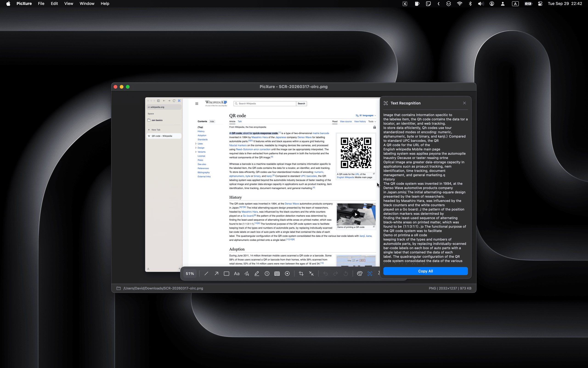Select the numbered step counter tool
Image resolution: width=588 pixels, height=368 pixels.
(x=267, y=273)
